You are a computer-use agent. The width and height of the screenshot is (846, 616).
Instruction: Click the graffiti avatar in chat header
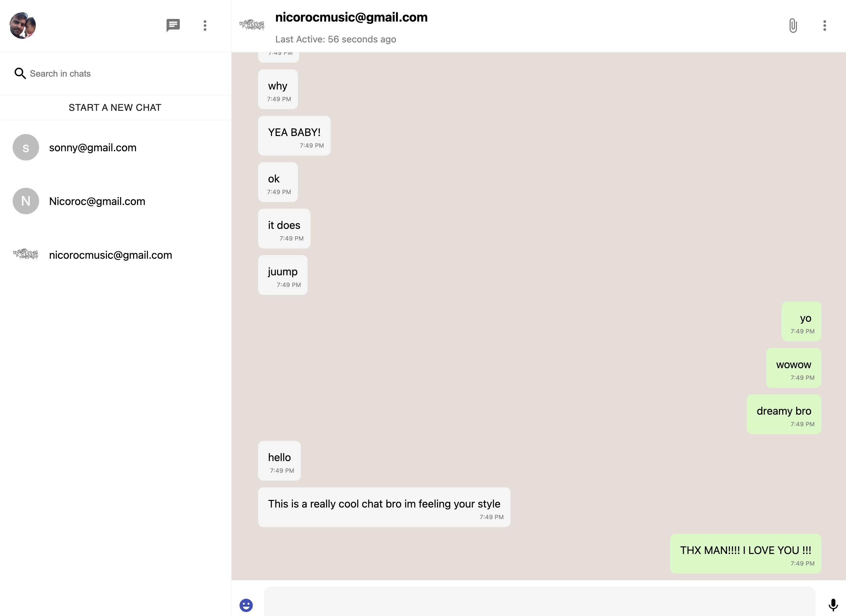(x=252, y=25)
